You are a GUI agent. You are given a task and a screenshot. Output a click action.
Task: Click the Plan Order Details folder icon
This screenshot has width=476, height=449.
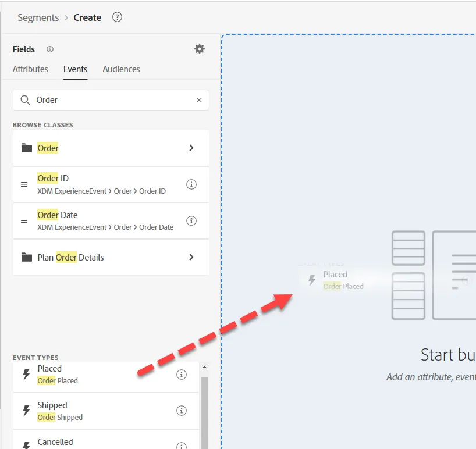tap(27, 257)
